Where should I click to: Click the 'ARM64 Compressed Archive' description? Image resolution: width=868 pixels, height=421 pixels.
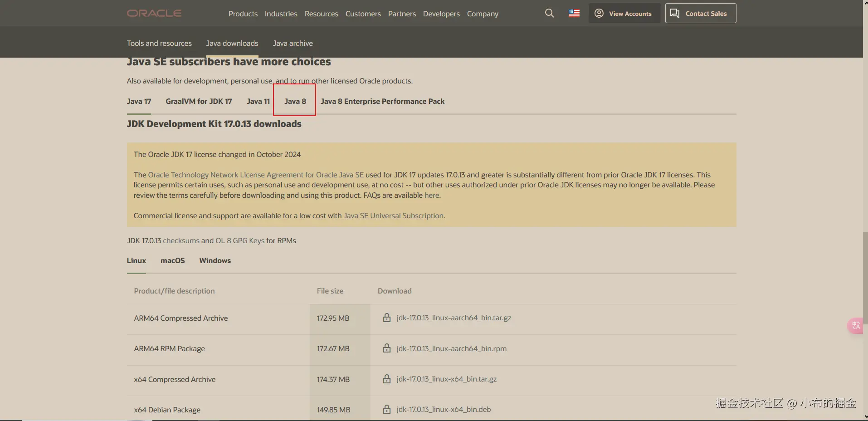point(181,318)
